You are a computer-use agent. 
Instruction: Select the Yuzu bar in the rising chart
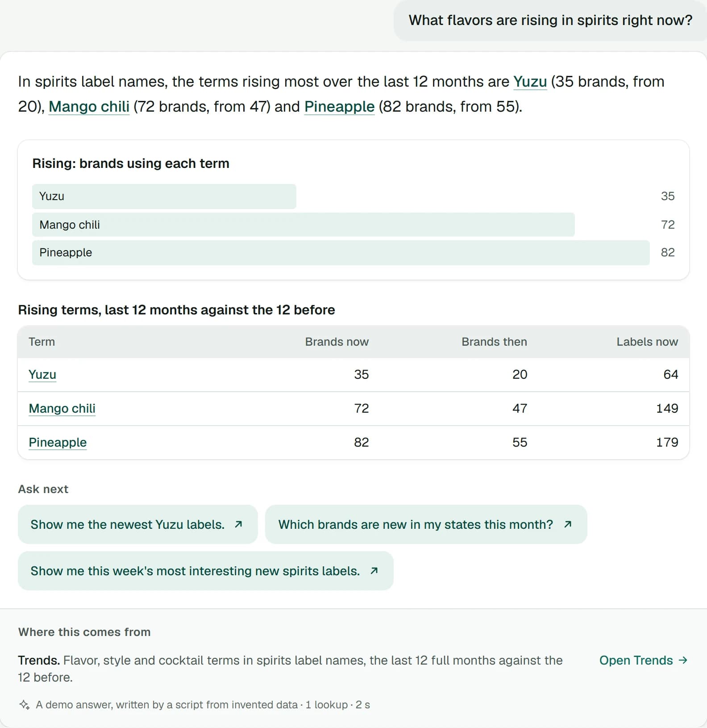pos(164,197)
